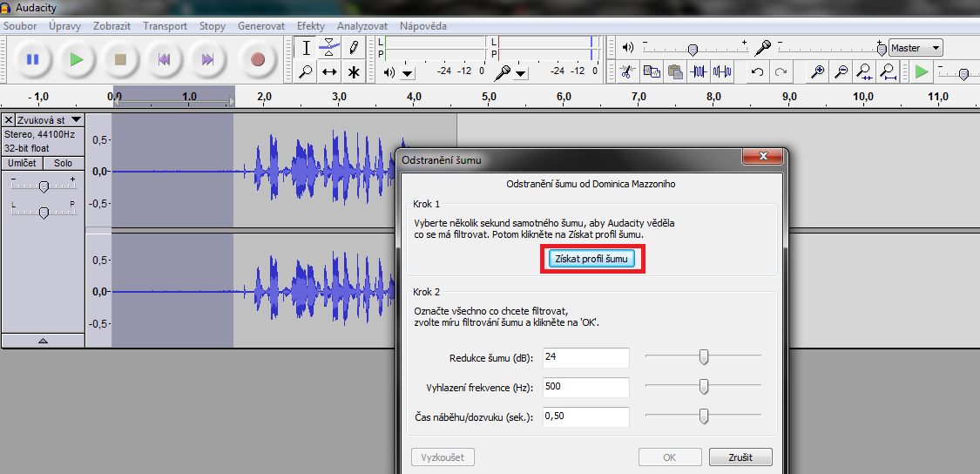Click the Získat profil šumu button

click(x=591, y=258)
